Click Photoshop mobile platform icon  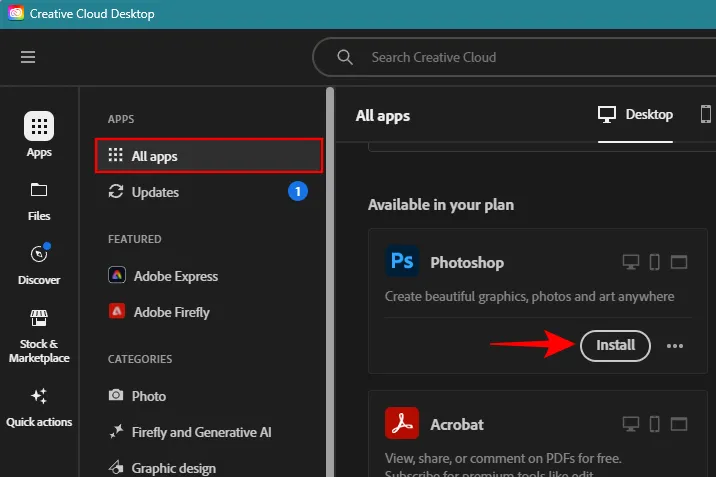click(654, 262)
